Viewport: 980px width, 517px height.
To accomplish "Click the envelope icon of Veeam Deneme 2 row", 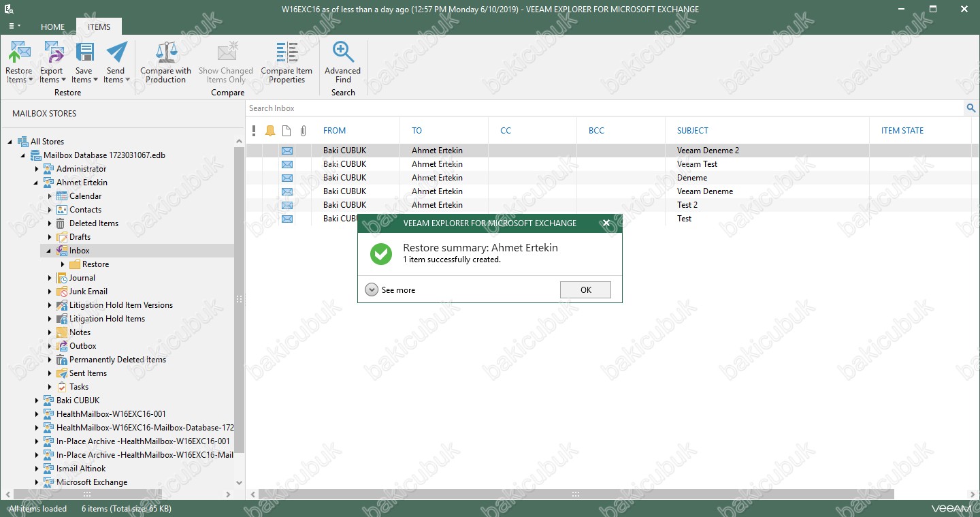I will (x=287, y=151).
